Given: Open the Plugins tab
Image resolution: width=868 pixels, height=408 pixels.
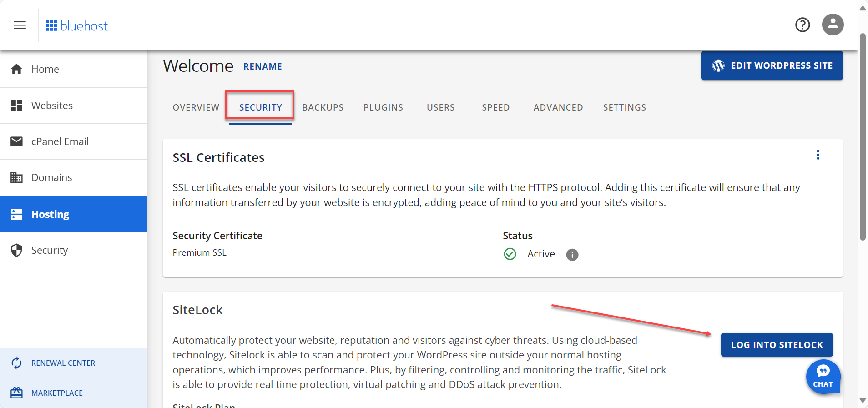Looking at the screenshot, I should [x=384, y=107].
